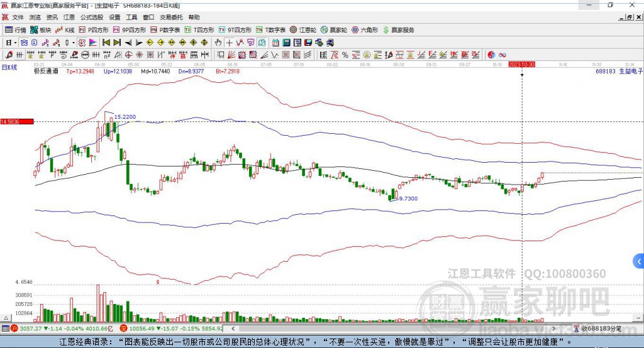
Task: Click the Bt=7.2918 value
Action: click(x=228, y=72)
